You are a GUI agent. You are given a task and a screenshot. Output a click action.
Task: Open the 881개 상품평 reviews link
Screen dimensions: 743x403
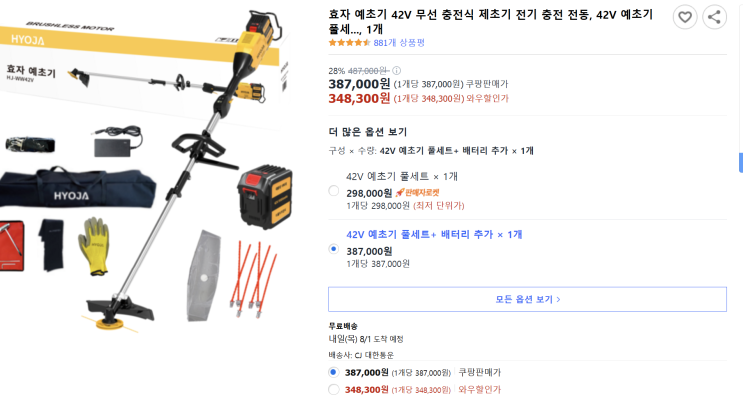click(399, 43)
